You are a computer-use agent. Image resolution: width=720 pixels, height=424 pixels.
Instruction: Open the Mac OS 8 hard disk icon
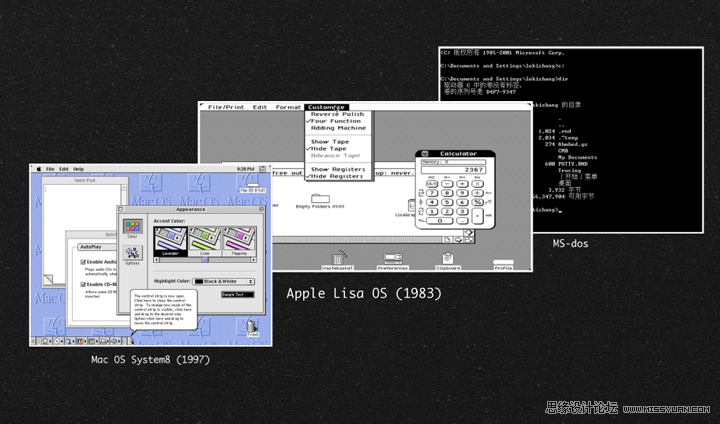click(253, 186)
